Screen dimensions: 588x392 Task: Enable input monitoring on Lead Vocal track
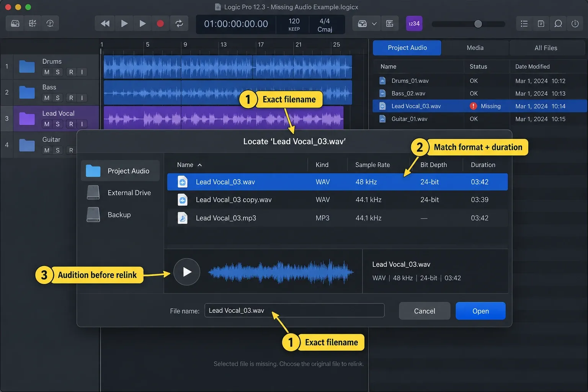[82, 124]
